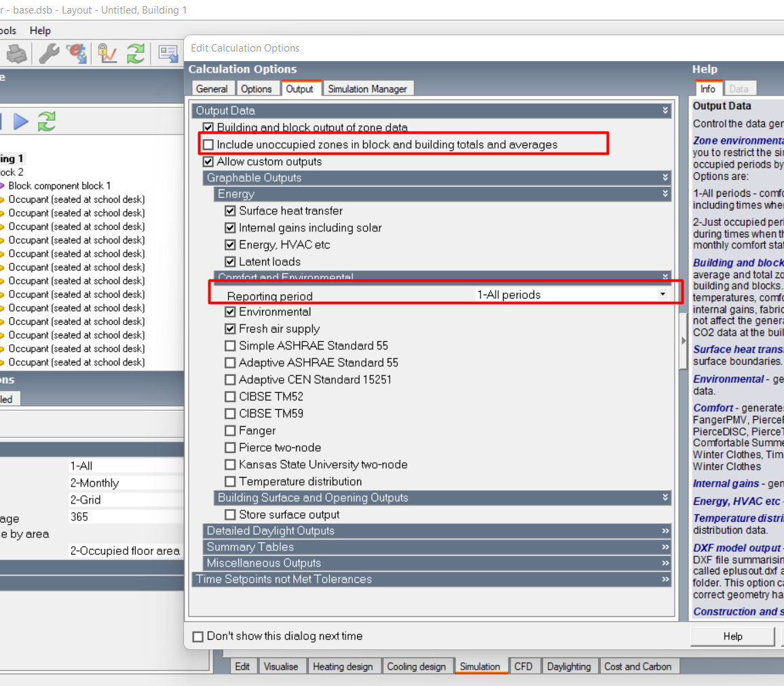Viewport: 784px width, 686px height.
Task: Click the Info tab in Help panel
Action: coord(707,89)
